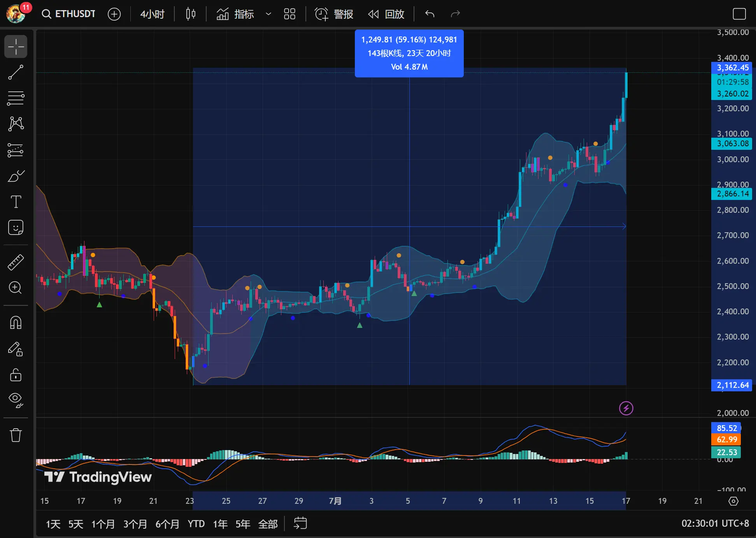Select the ruler measure tool
This screenshot has width=756, height=538.
point(16,262)
